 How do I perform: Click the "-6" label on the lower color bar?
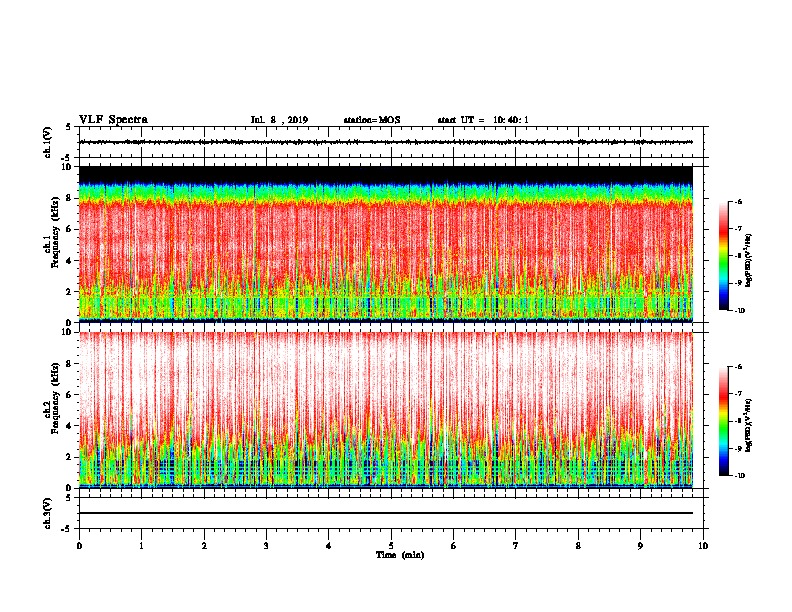click(738, 367)
